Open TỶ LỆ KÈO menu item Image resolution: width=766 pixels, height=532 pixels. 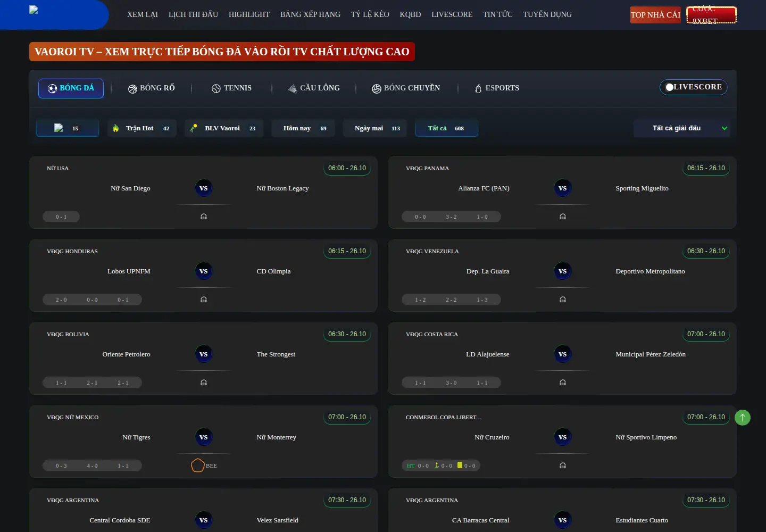[x=370, y=15]
